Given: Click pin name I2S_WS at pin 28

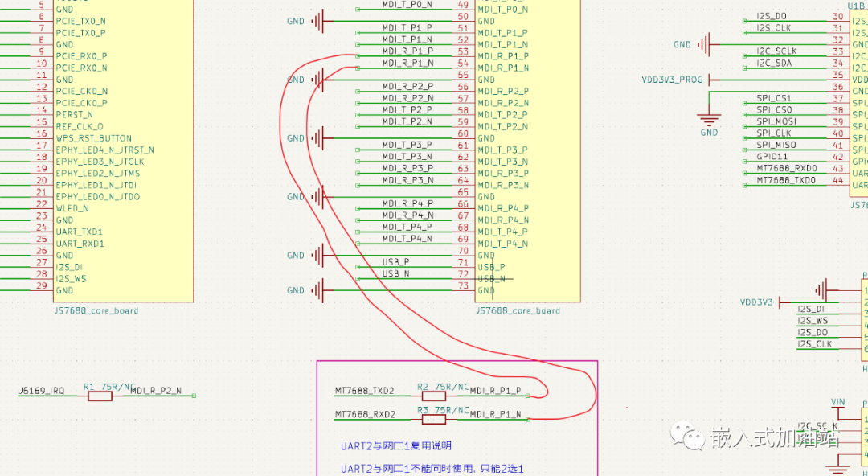Looking at the screenshot, I should pos(72,279).
